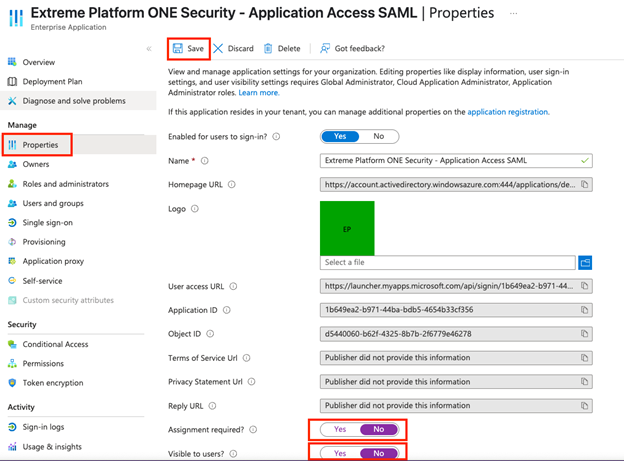Click the Application ID value field
The height and width of the screenshot is (461, 624).
point(456,310)
